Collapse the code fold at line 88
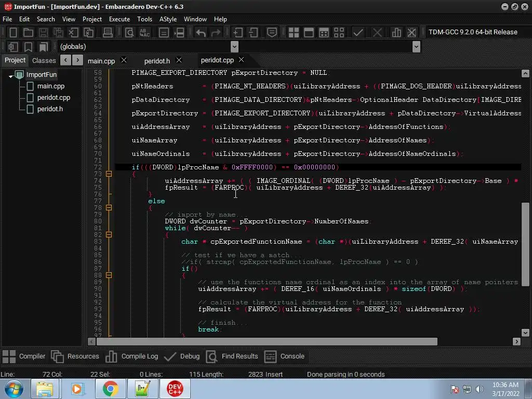Screen dimensions: 532x399 tap(109, 275)
